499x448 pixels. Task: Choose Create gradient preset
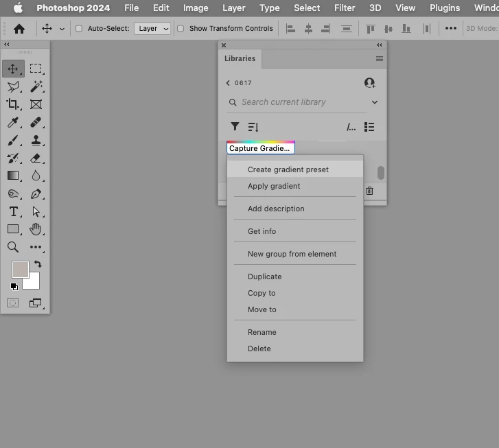[x=295, y=169]
